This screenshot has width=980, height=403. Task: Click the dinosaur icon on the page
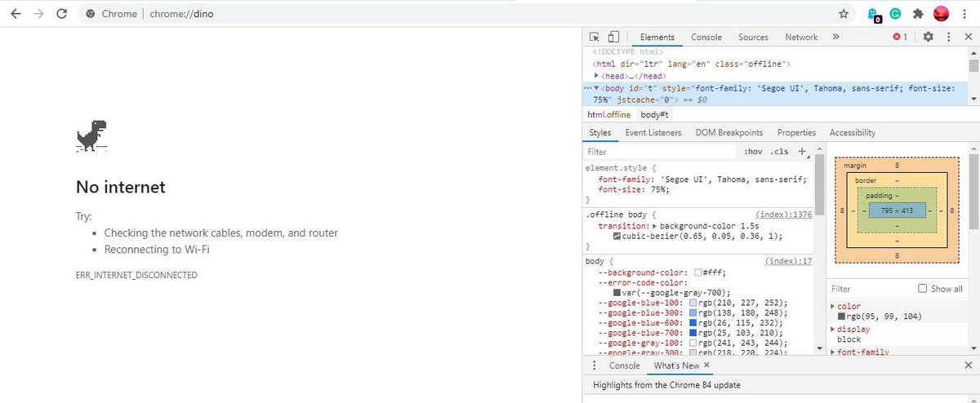click(x=91, y=135)
